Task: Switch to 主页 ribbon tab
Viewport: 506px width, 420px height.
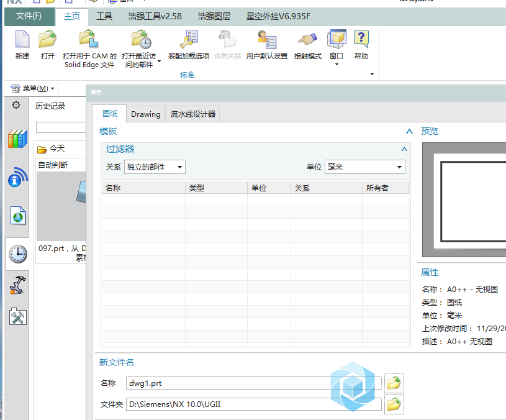Action: pos(71,16)
